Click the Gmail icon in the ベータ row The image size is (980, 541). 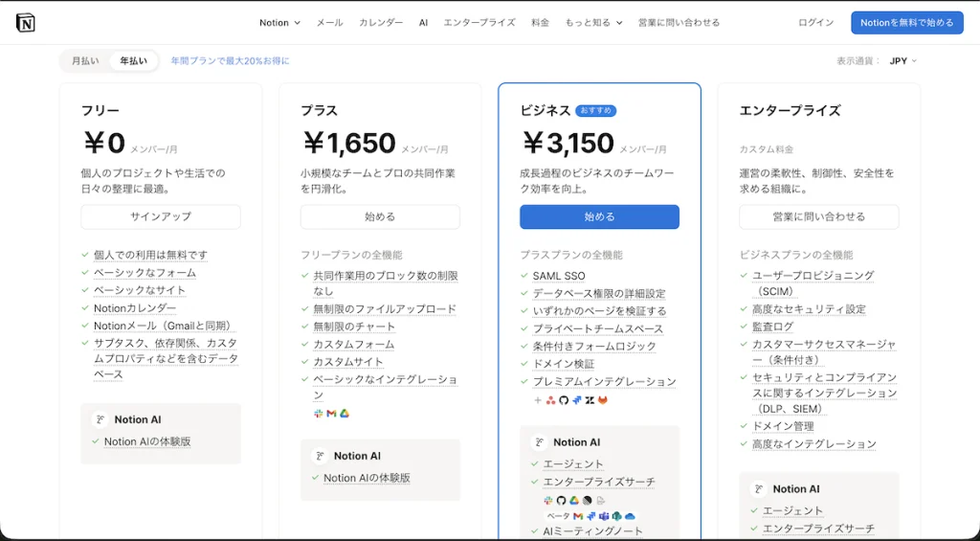[578, 516]
